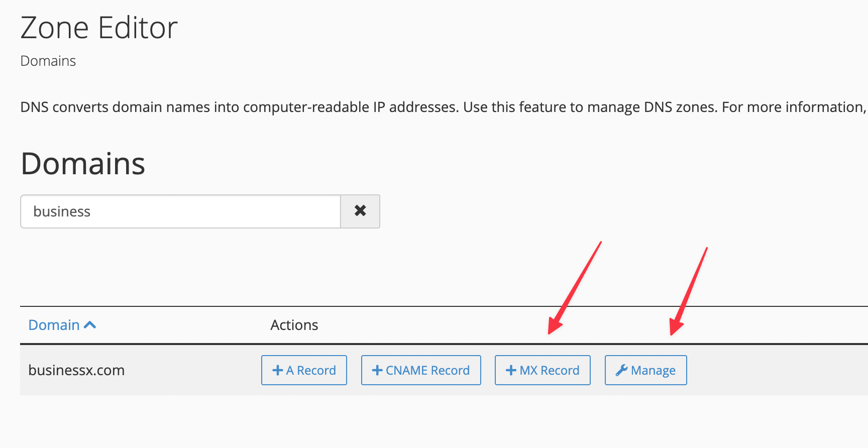Reverse the sort direction of the domain list
The height and width of the screenshot is (448, 868).
62,325
